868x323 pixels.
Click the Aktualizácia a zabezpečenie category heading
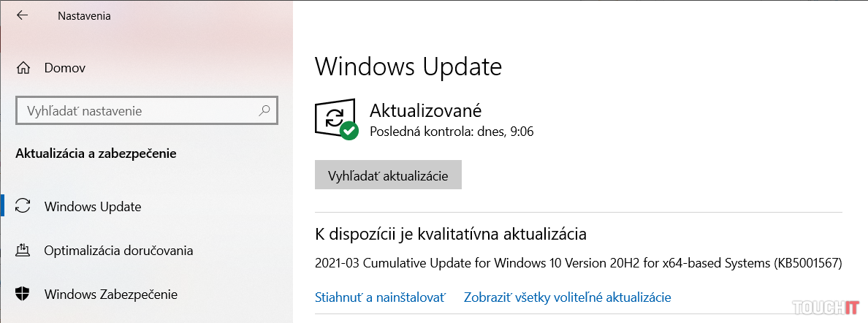pos(96,153)
